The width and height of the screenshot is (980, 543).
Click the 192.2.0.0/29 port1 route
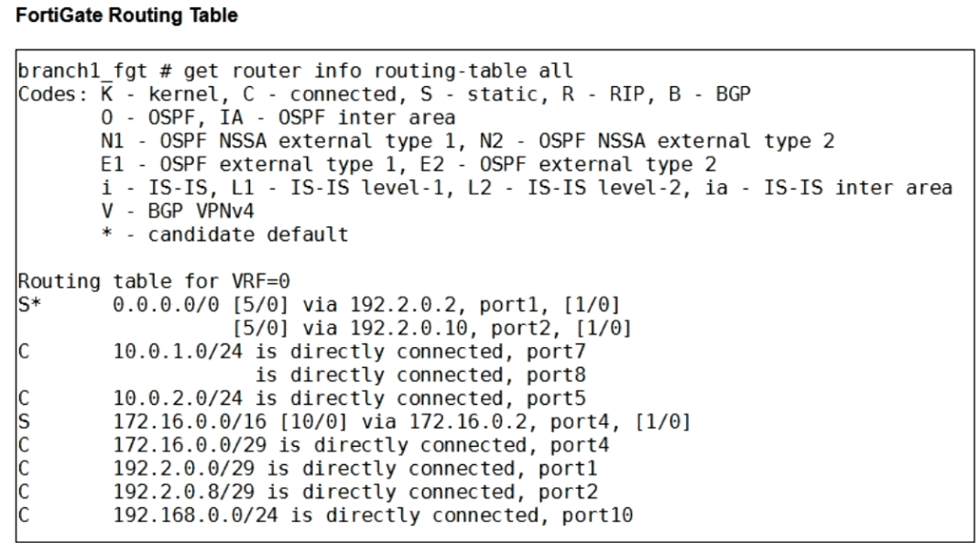(355, 469)
